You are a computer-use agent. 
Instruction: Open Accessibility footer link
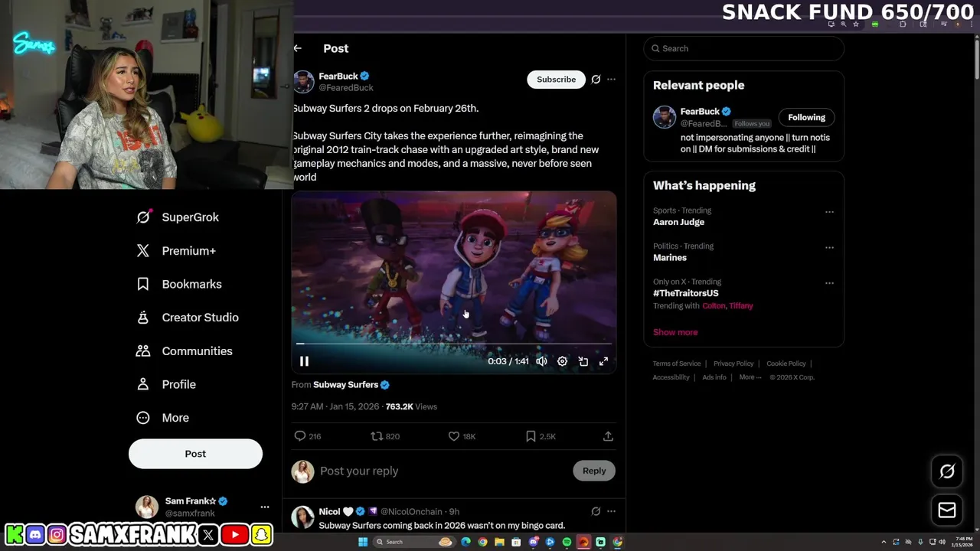click(671, 377)
